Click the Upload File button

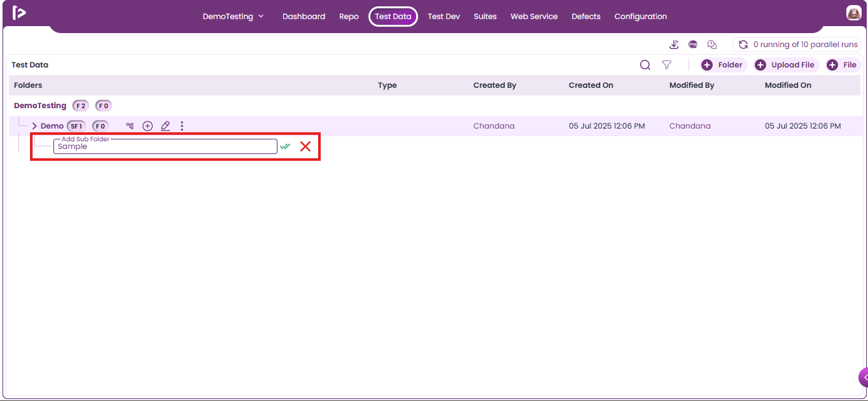(787, 65)
